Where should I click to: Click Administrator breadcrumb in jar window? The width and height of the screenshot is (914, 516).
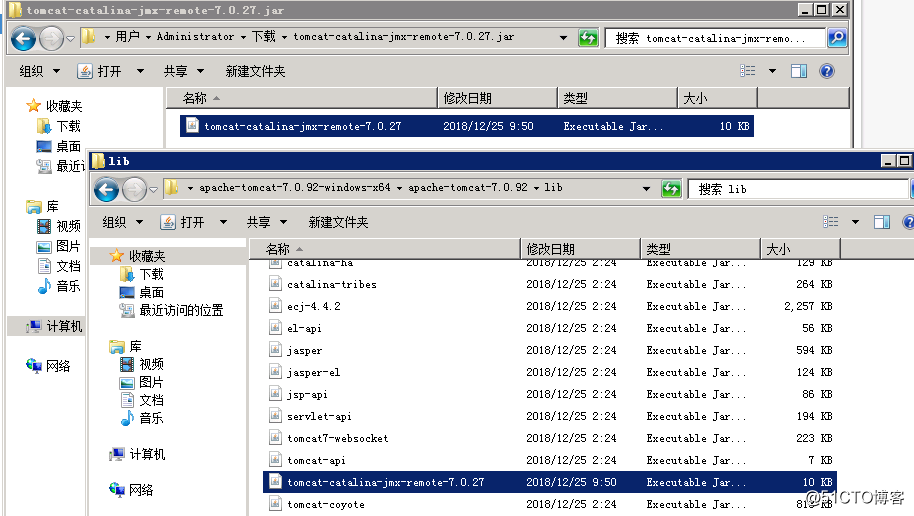195,37
